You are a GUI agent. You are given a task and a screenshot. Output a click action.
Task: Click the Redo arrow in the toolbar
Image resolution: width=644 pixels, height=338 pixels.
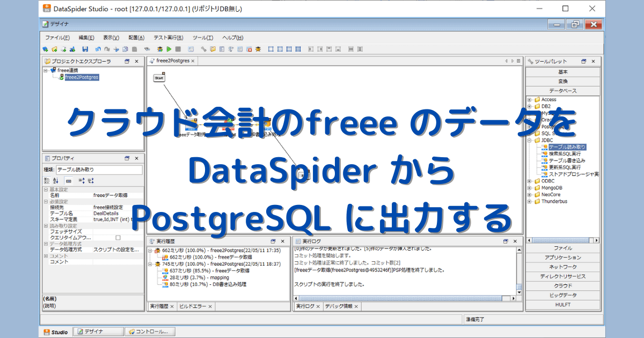(x=107, y=49)
